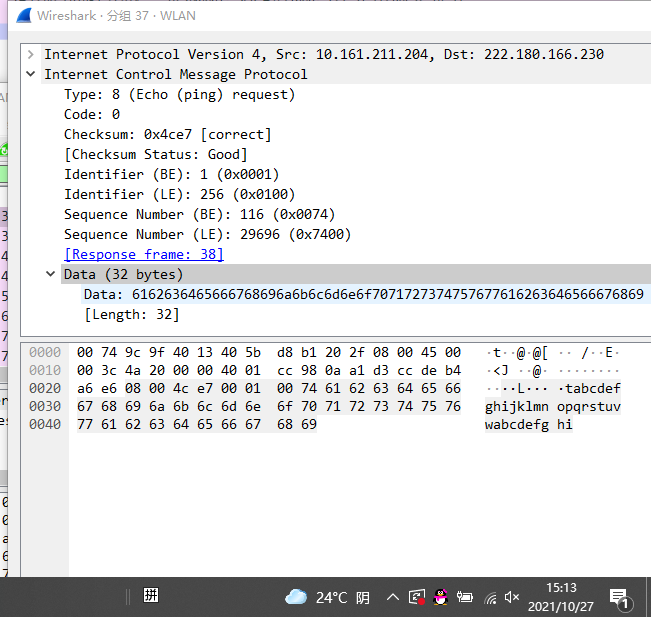The width and height of the screenshot is (651, 617).
Task: Open the QQ penguin tray icon
Action: (x=441, y=597)
